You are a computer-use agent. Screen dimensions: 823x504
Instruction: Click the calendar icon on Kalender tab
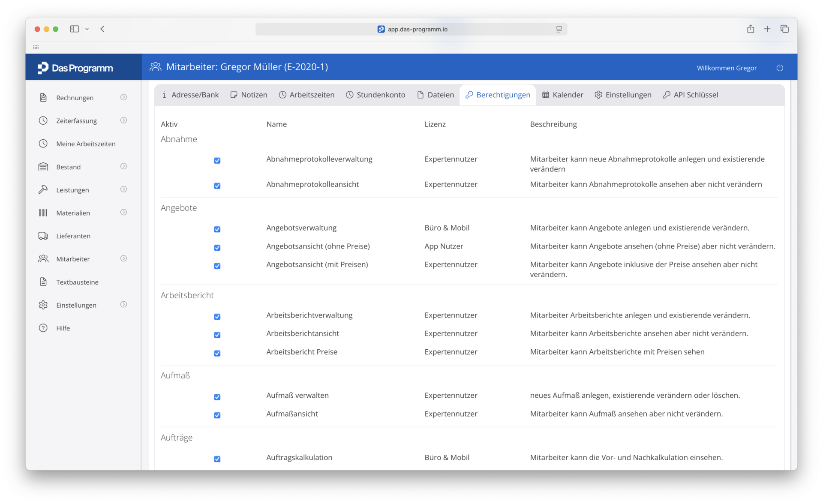click(x=546, y=95)
